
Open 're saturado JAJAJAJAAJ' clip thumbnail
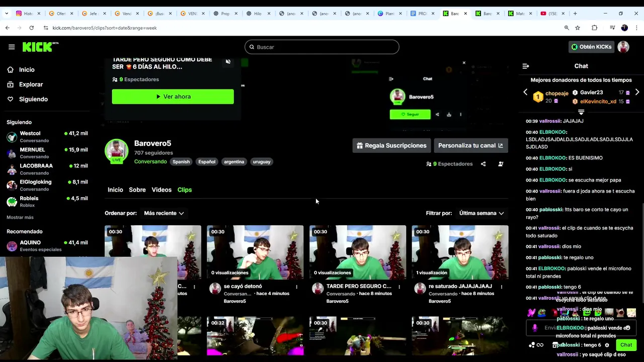point(460,252)
